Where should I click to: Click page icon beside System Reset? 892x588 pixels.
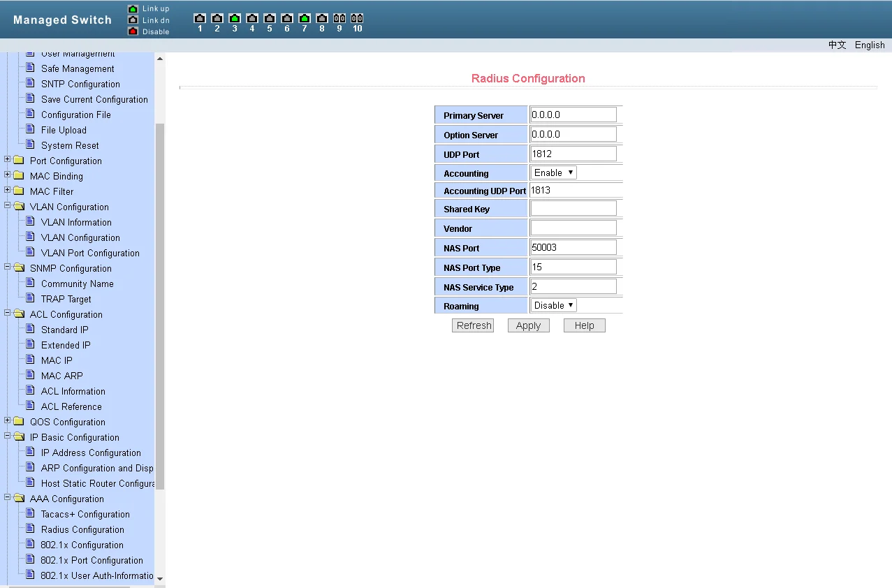(x=30, y=145)
